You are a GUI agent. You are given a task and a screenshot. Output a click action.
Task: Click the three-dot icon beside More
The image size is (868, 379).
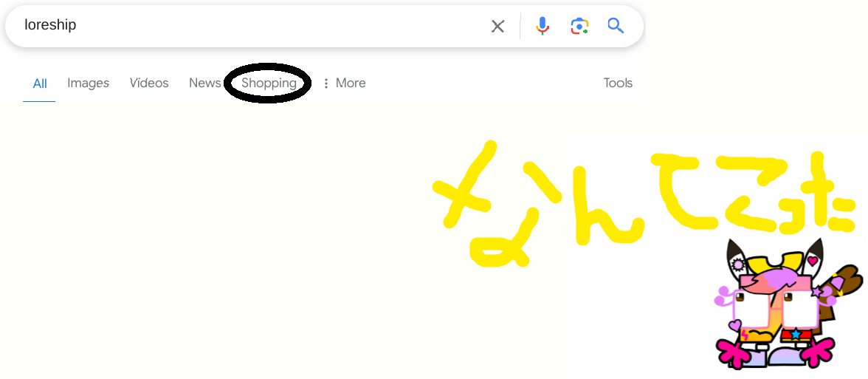326,83
